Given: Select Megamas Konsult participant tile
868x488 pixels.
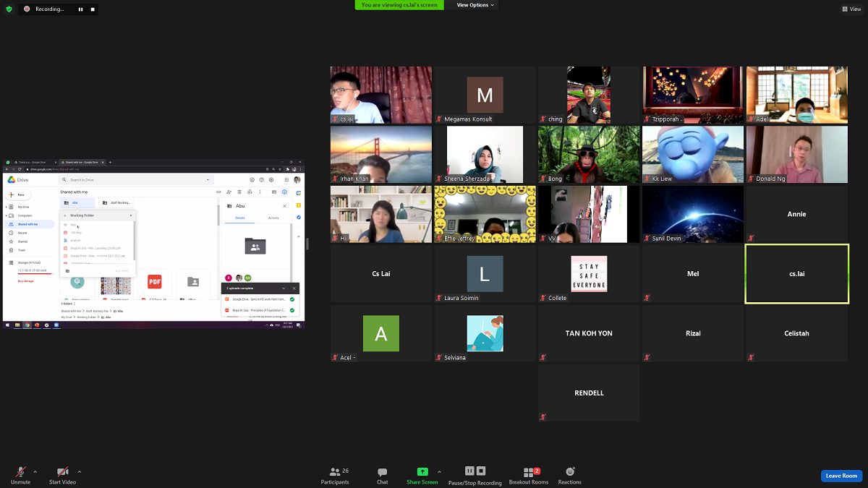Looking at the screenshot, I should tap(485, 95).
